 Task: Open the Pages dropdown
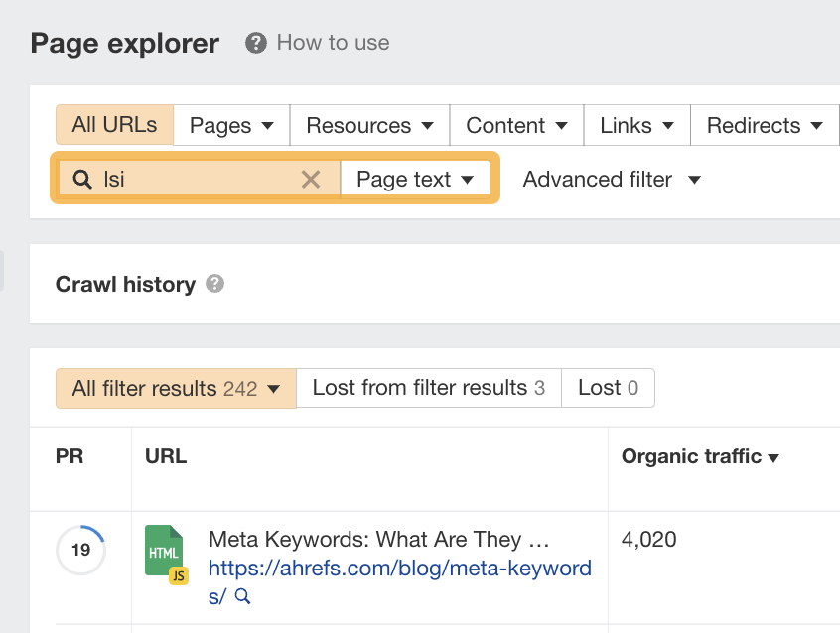[230, 125]
